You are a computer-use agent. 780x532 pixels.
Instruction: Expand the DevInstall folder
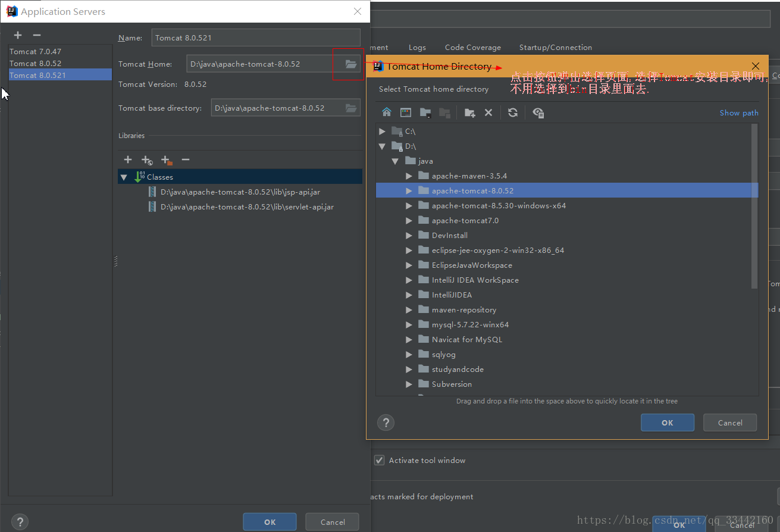coord(409,235)
